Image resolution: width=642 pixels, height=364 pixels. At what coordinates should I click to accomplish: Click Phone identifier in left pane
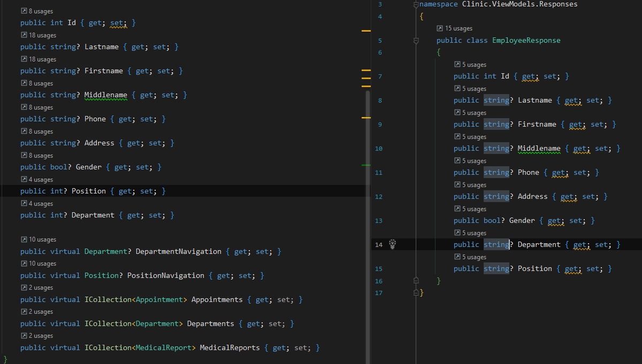[95, 119]
